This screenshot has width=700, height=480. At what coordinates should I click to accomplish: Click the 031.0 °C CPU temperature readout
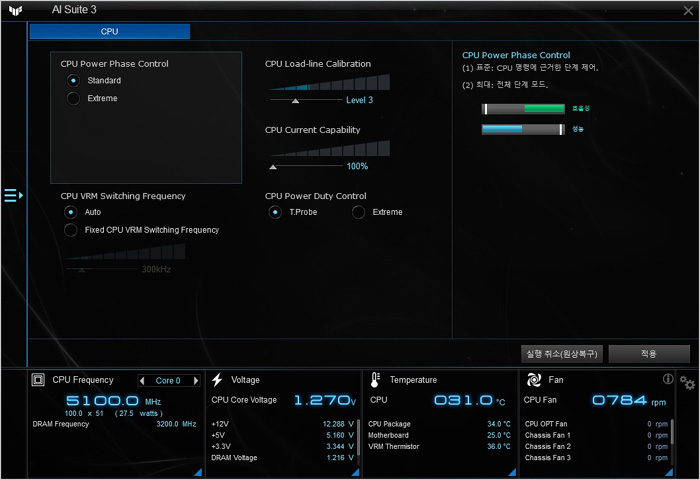pyautogui.click(x=469, y=400)
